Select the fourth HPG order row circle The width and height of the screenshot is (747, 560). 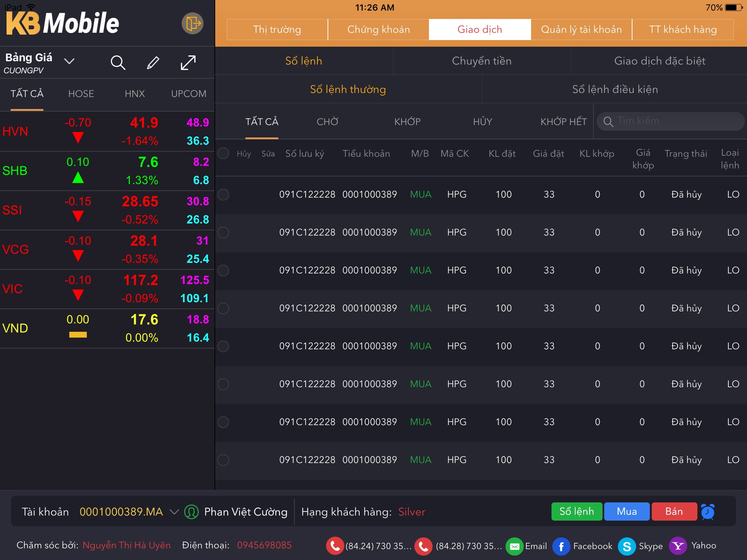223,308
